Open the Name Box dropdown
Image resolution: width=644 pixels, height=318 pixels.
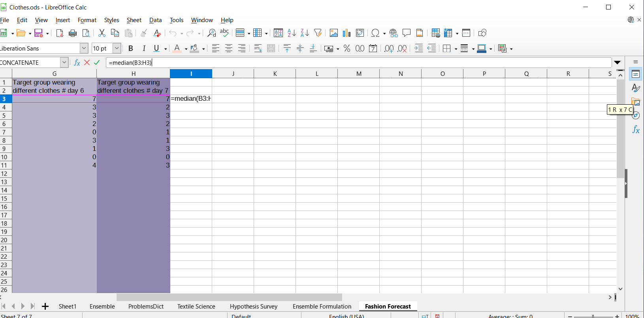coord(64,62)
